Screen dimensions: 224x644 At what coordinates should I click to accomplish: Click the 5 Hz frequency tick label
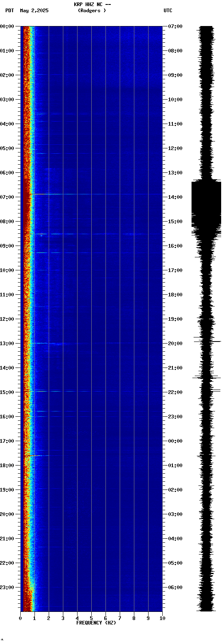[91, 618]
